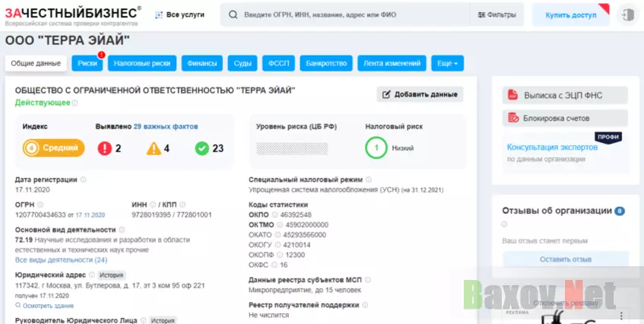Select the ИНН value 9728019395
Screen dimensions: 644x324
151,214
